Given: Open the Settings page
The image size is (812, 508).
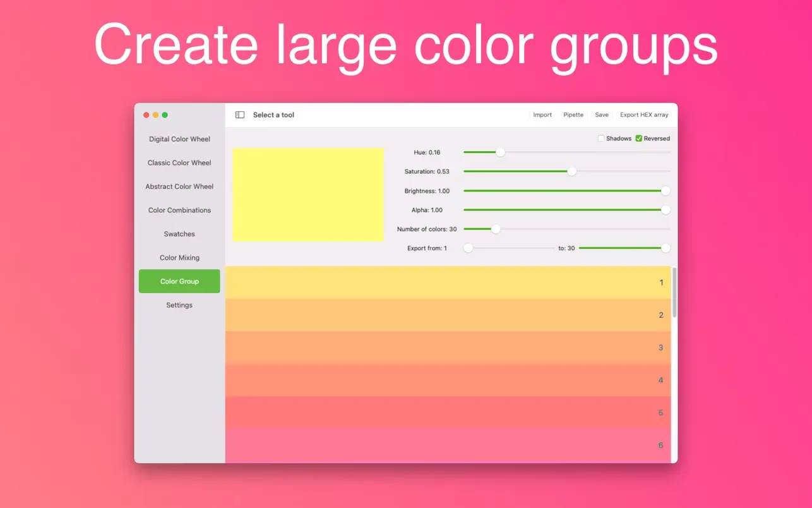Looking at the screenshot, I should [179, 305].
